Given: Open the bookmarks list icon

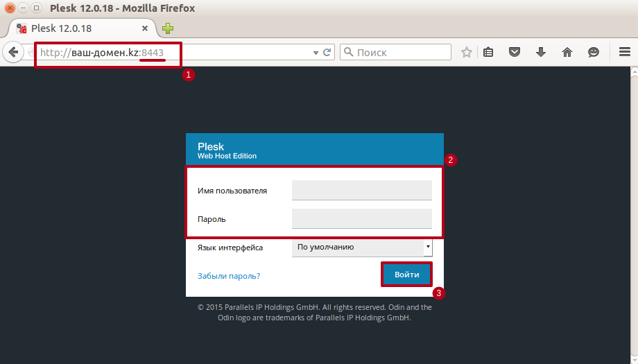Looking at the screenshot, I should 488,52.
